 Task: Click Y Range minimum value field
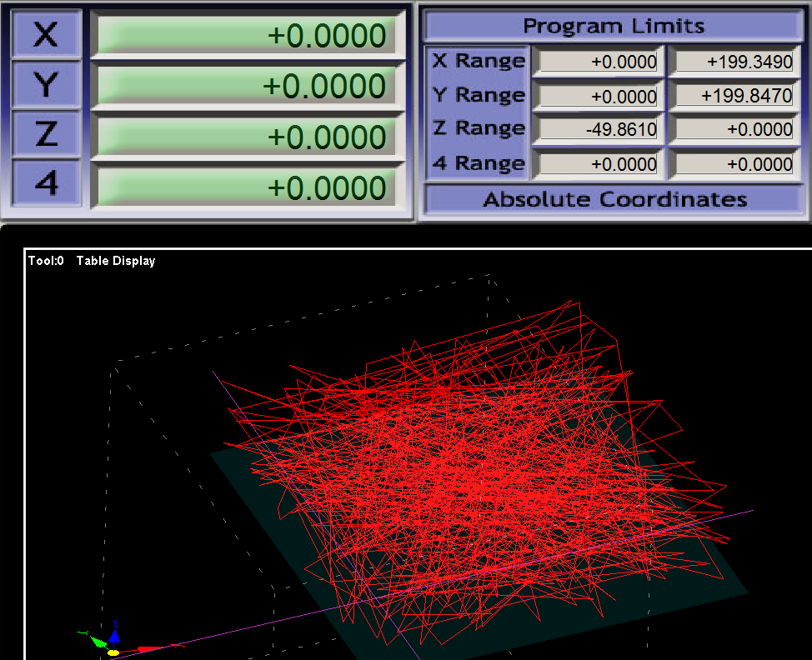(597, 96)
